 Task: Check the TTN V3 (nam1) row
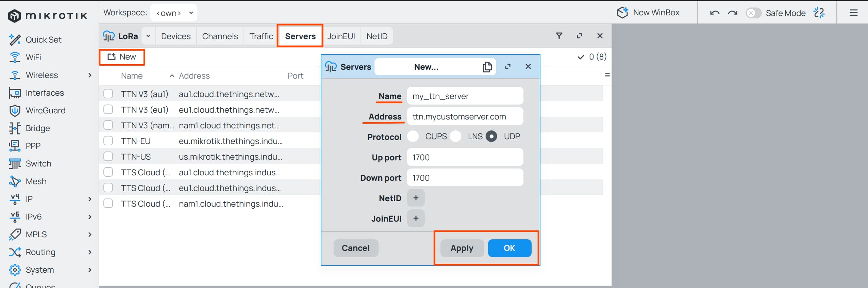point(108,125)
